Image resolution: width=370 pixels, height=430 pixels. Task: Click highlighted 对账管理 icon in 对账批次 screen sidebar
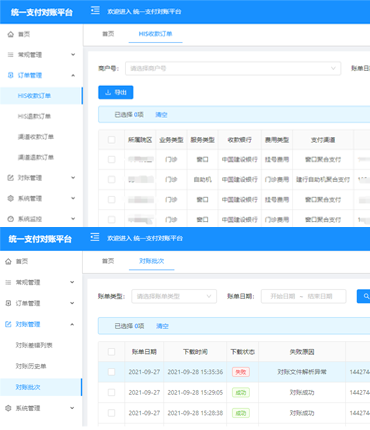(9, 324)
